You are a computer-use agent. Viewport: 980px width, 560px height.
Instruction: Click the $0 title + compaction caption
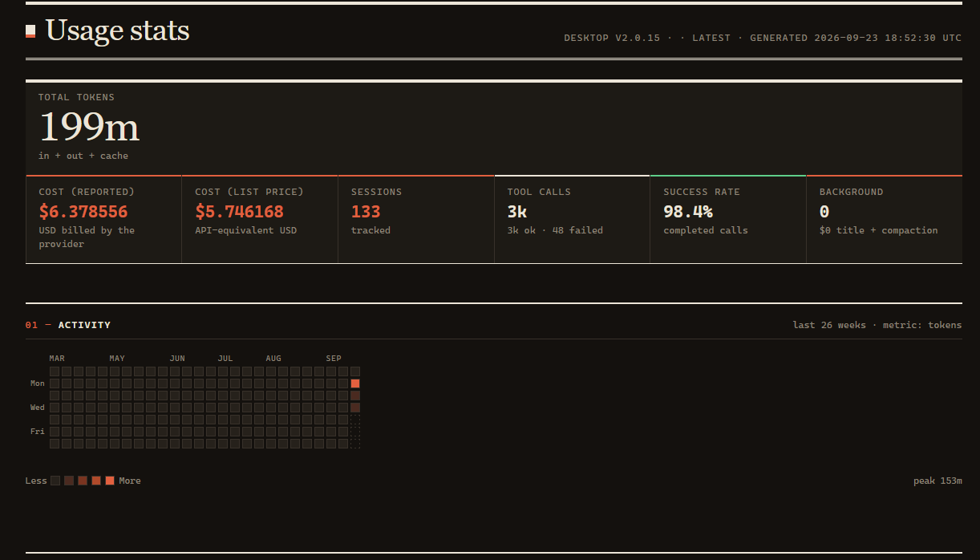(x=879, y=230)
